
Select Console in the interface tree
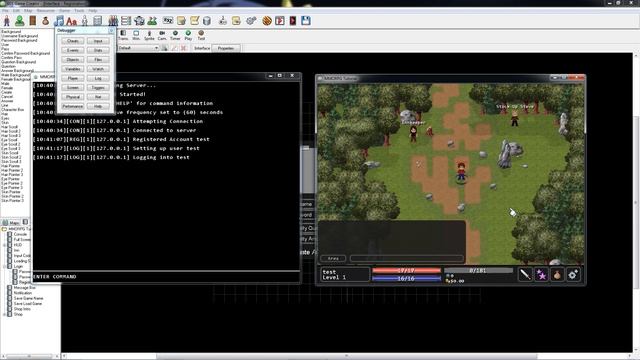coord(20,234)
